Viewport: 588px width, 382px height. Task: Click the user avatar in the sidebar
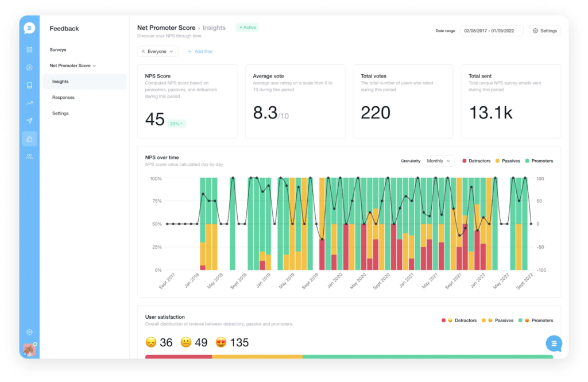(29, 350)
